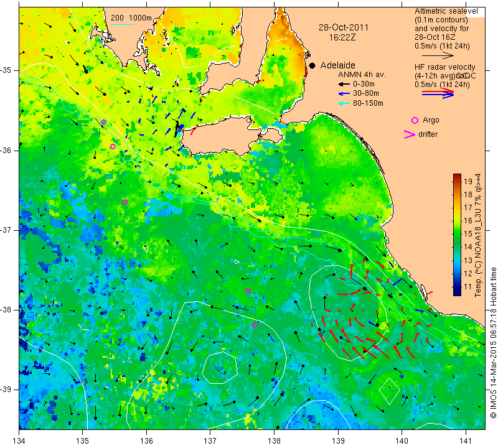
Task: Click the 30-80m depth label
Action: (366, 93)
